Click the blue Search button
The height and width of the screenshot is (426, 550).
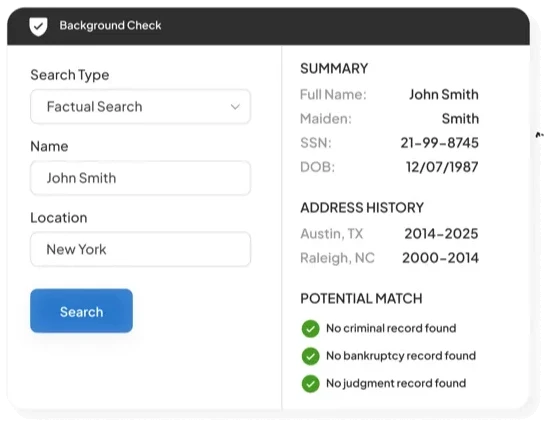(81, 311)
